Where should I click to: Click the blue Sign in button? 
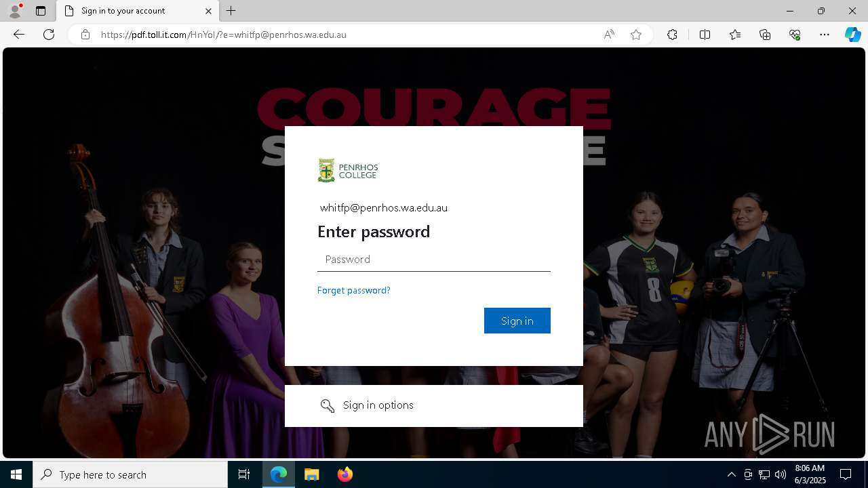point(517,321)
